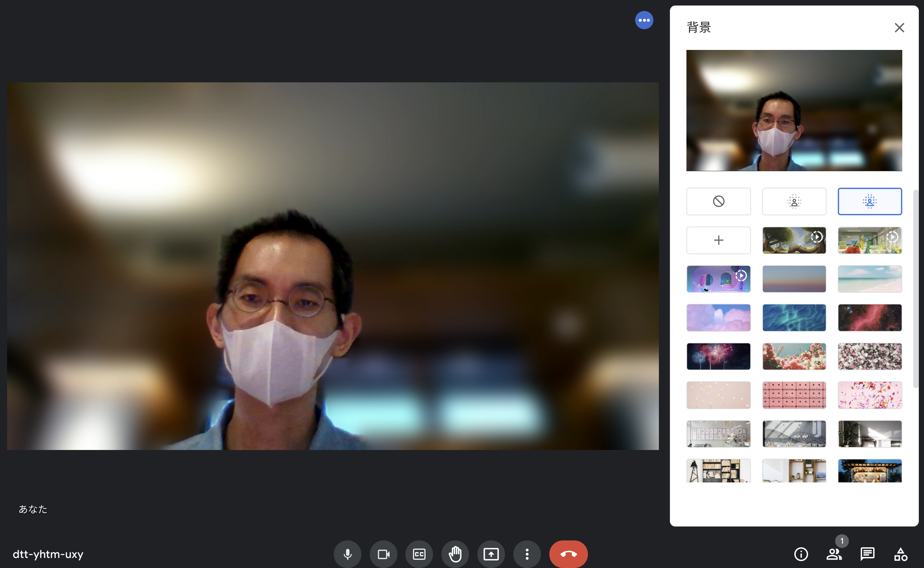Click the あなた name label
The width and height of the screenshot is (924, 568).
(33, 509)
